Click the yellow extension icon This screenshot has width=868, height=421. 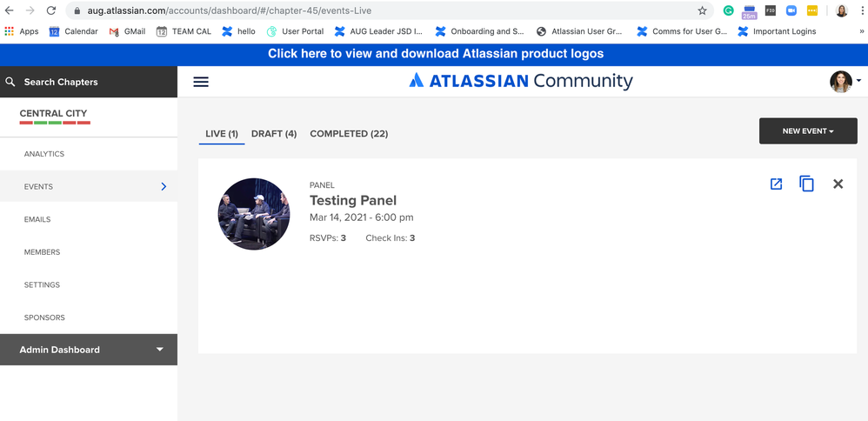pyautogui.click(x=812, y=10)
